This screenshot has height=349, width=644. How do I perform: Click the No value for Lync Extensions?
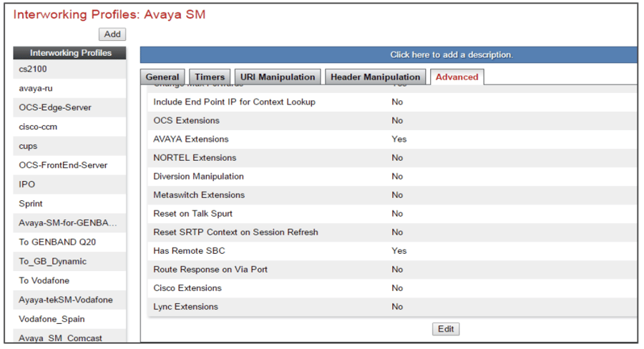point(397,307)
